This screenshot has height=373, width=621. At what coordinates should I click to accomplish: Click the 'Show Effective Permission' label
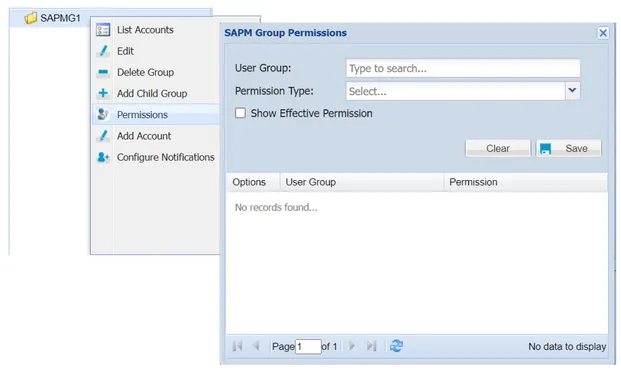point(311,113)
